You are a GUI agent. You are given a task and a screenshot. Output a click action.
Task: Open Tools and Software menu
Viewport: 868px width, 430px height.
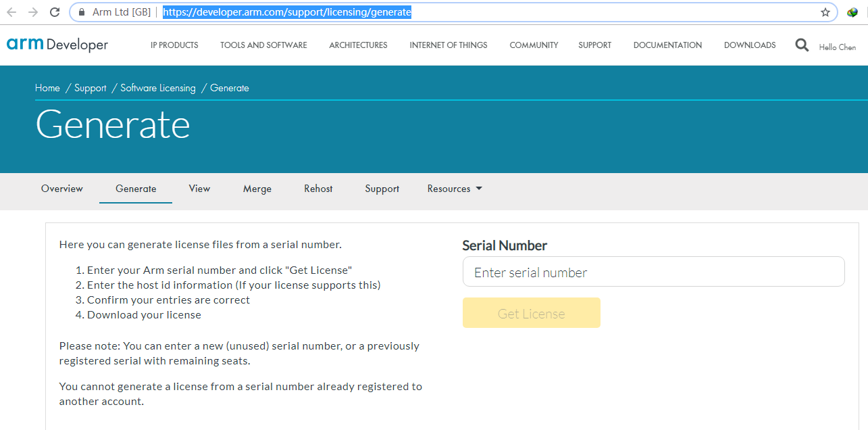tap(263, 45)
